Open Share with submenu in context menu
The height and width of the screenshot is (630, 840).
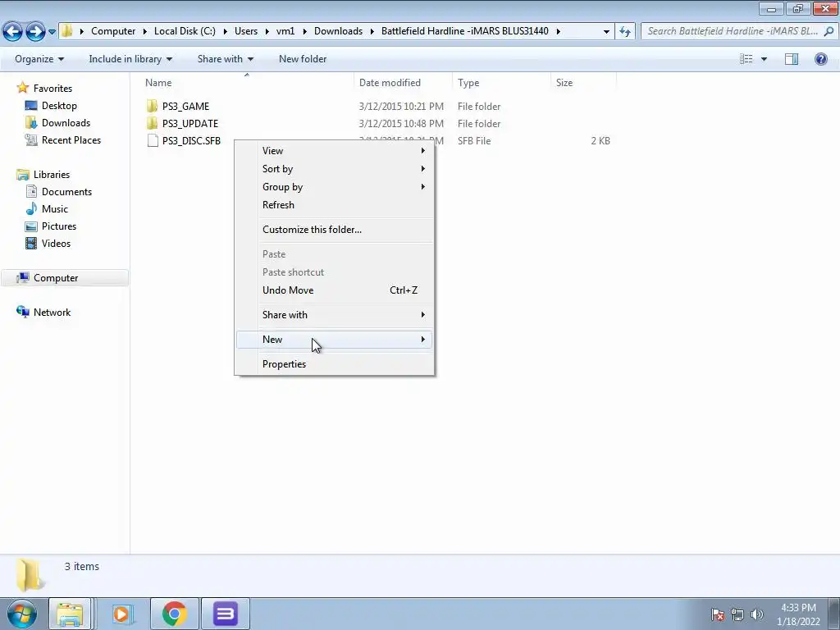335,315
